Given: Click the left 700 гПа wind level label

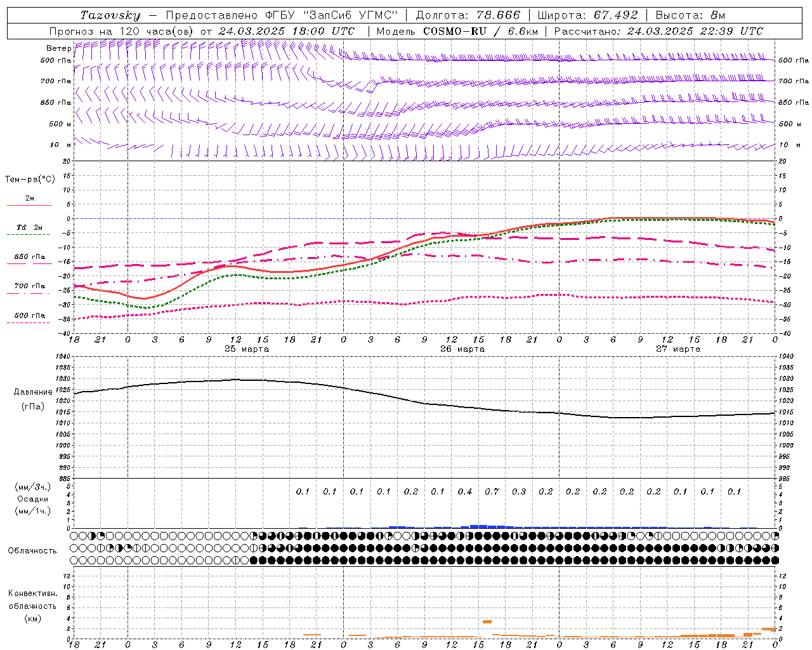Looking at the screenshot, I should coord(56,81).
